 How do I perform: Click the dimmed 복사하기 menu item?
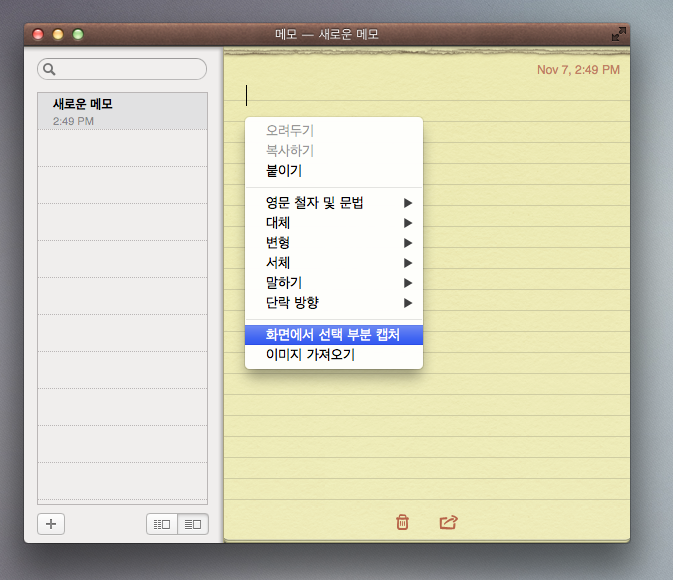[333, 151]
